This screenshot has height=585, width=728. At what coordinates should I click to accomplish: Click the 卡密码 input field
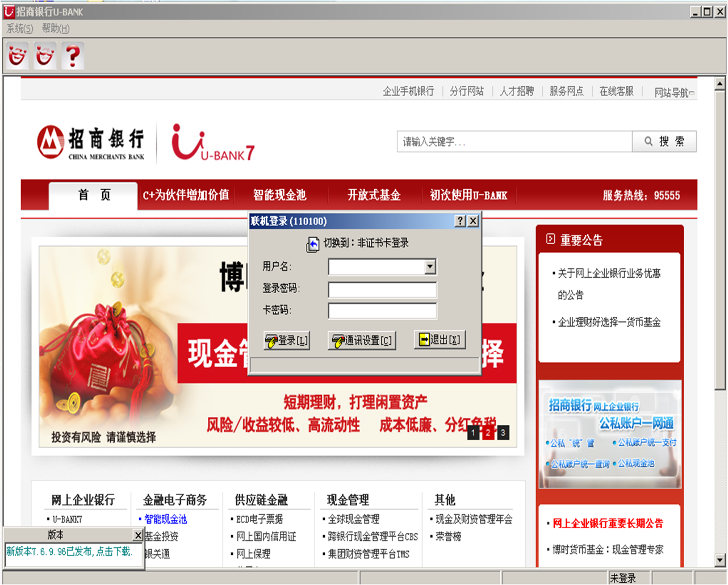point(382,311)
